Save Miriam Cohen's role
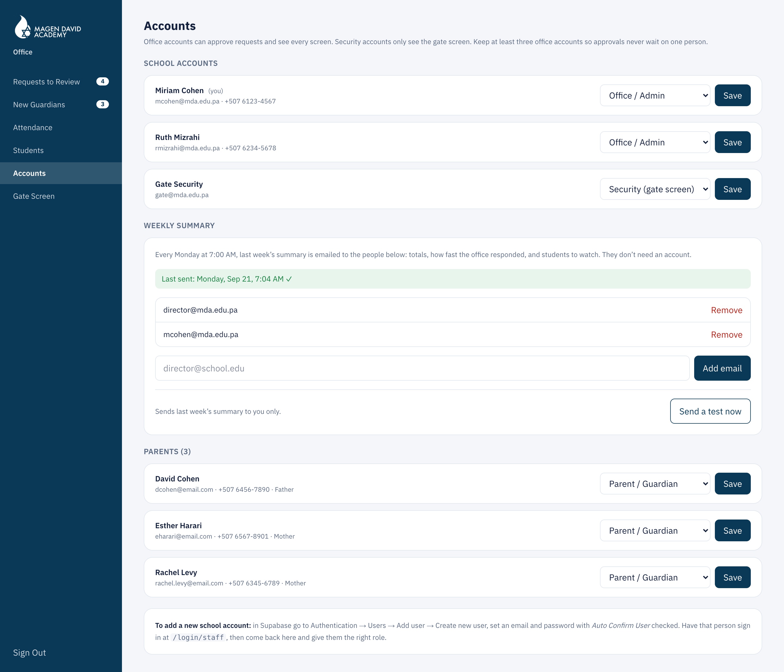 coord(733,95)
